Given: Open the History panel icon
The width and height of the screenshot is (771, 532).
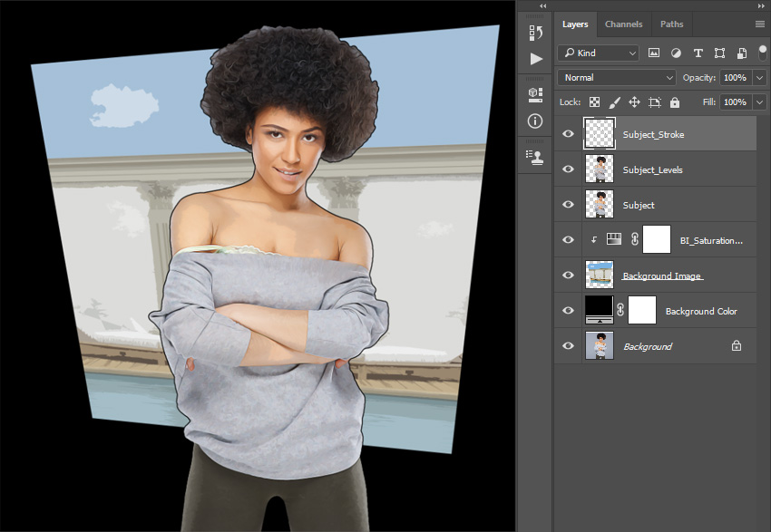Looking at the screenshot, I should coord(536,34).
